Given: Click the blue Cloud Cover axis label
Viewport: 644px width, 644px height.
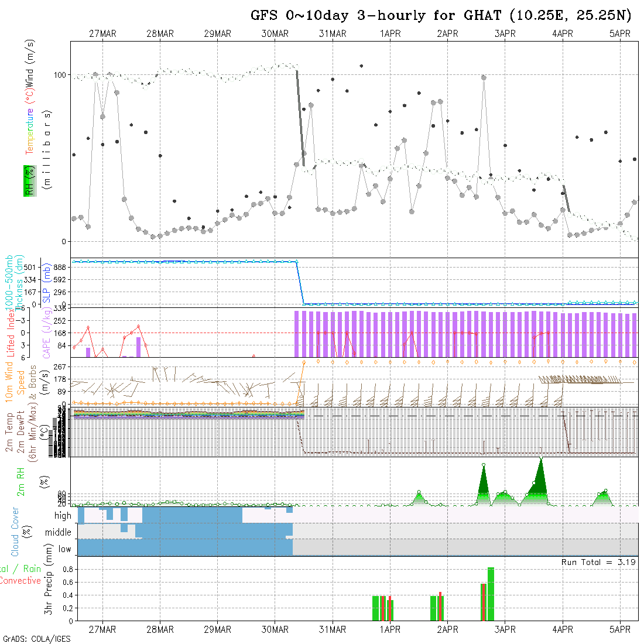Looking at the screenshot, I should coord(15,532).
